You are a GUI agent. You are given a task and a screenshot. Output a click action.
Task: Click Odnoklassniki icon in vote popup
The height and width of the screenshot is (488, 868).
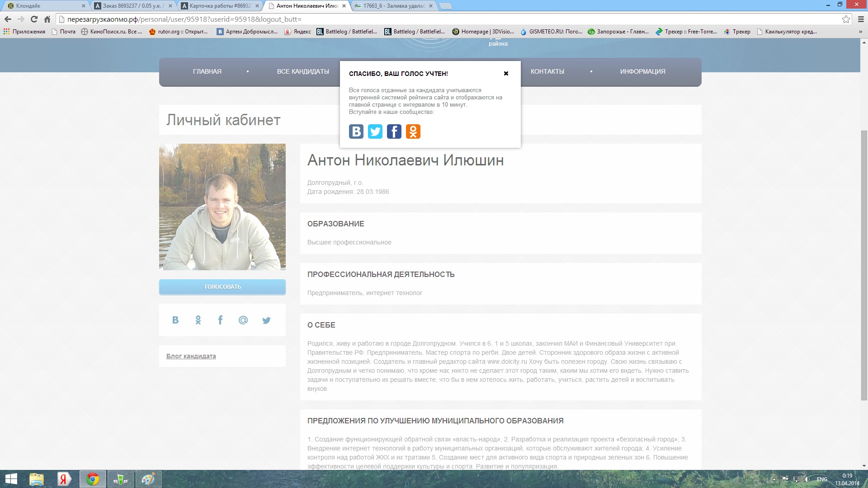pyautogui.click(x=413, y=131)
